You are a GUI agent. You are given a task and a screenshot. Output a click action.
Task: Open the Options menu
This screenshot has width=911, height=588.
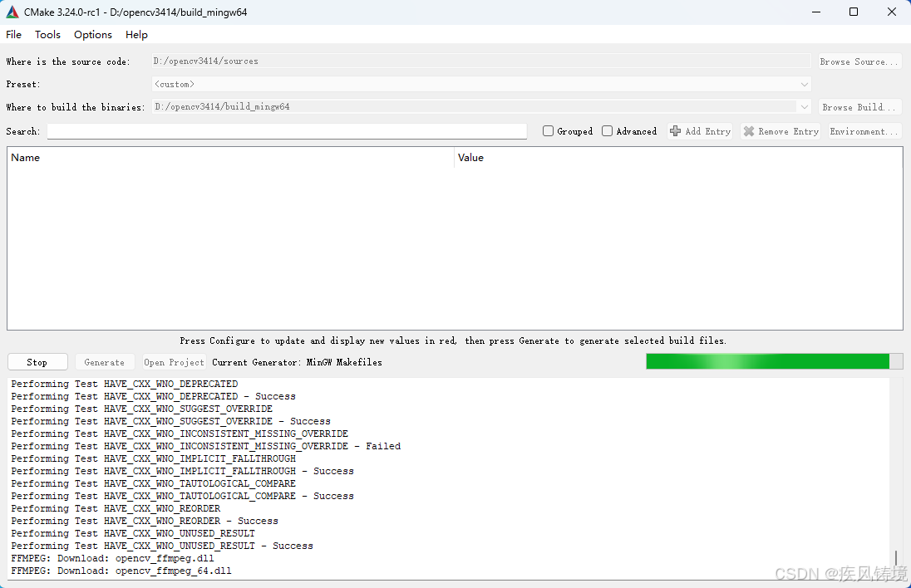[93, 35]
